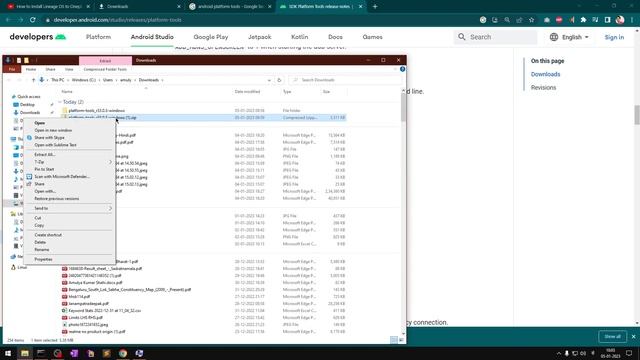Switch to the Home ribbon tab
The width and height of the screenshot is (640, 360).
[x=31, y=69]
